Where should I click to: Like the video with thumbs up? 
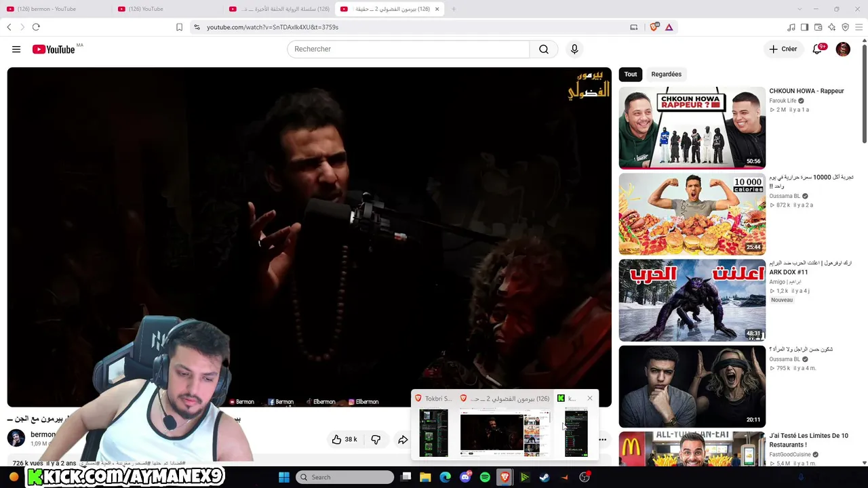344,439
